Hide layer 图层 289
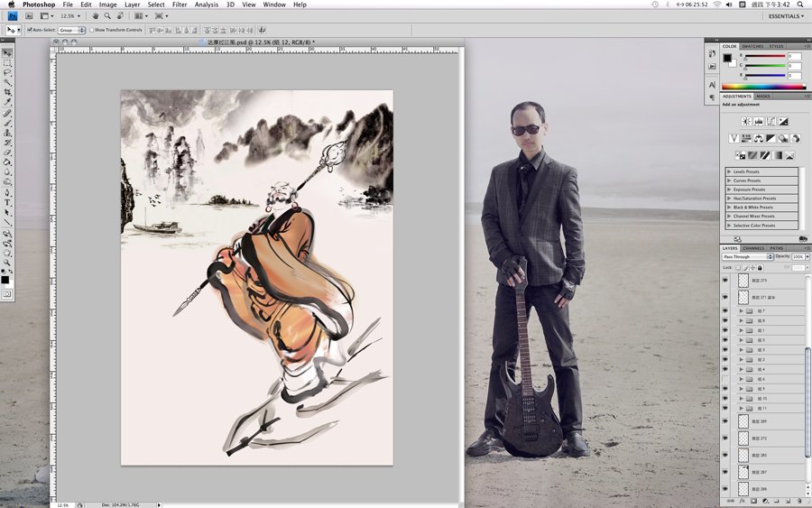Viewport: 812px width, 508px height. 725,421
